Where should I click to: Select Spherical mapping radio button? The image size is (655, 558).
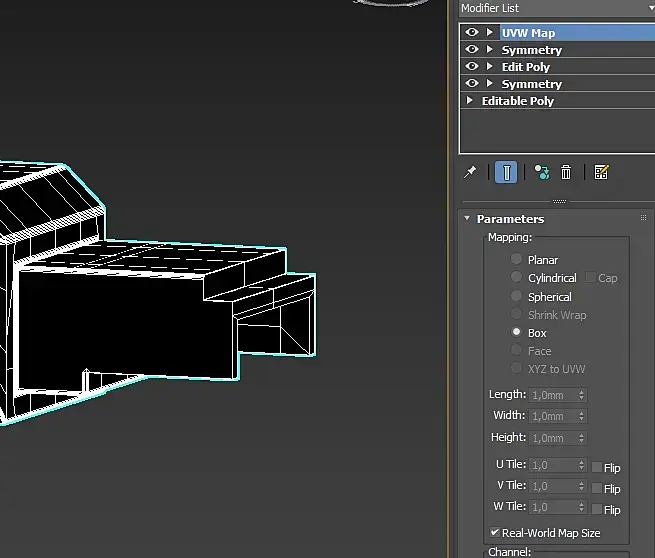[517, 297]
